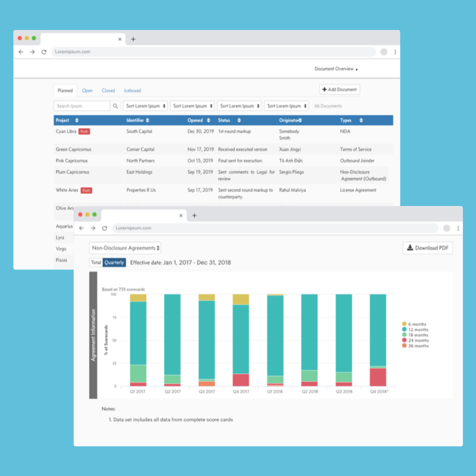Open new tab in the front browser window
The height and width of the screenshot is (476, 476).
pyautogui.click(x=195, y=216)
